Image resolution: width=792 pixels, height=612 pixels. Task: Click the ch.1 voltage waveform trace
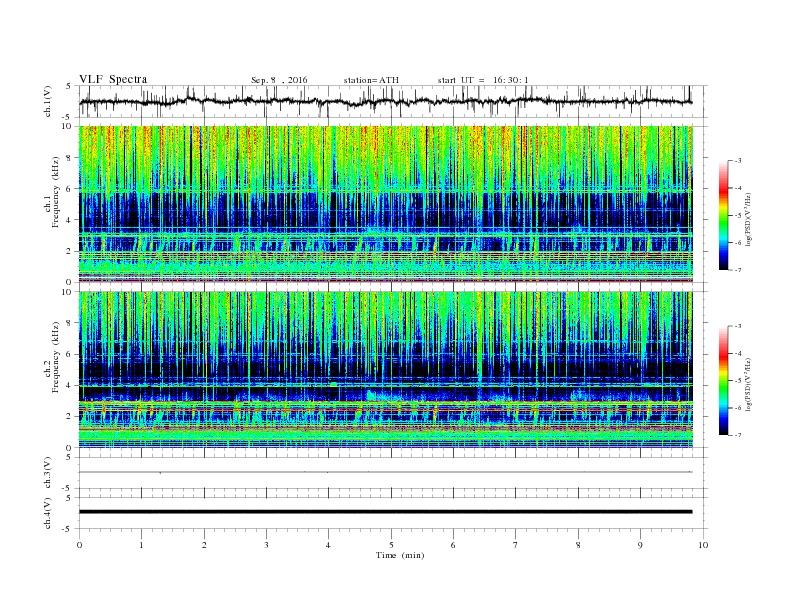tap(385, 101)
